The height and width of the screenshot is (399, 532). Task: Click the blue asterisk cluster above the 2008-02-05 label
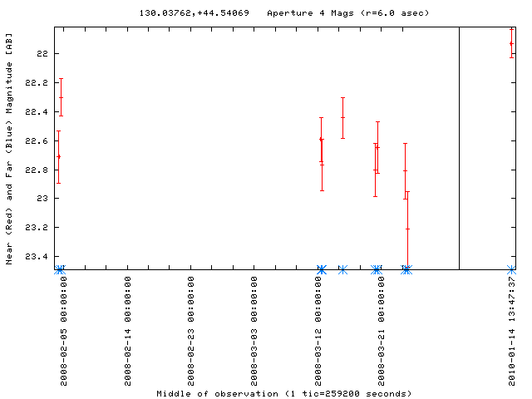pyautogui.click(x=60, y=270)
